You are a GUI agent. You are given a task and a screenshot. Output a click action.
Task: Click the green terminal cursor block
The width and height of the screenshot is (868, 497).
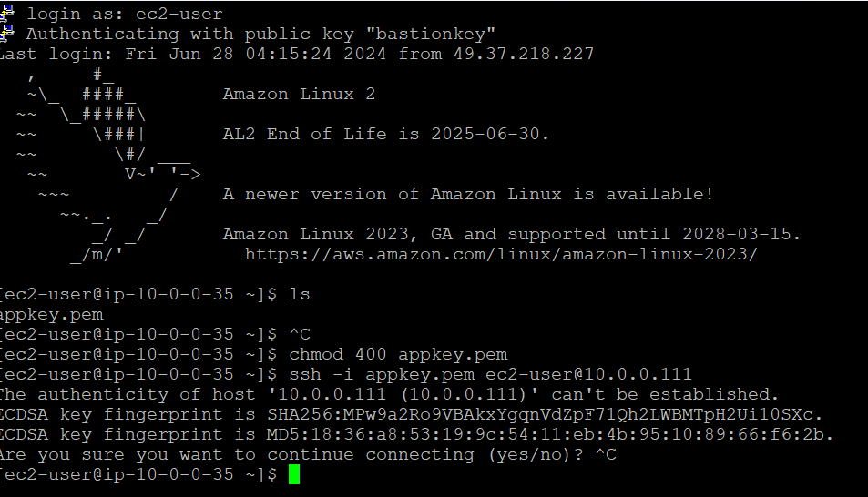coord(293,474)
